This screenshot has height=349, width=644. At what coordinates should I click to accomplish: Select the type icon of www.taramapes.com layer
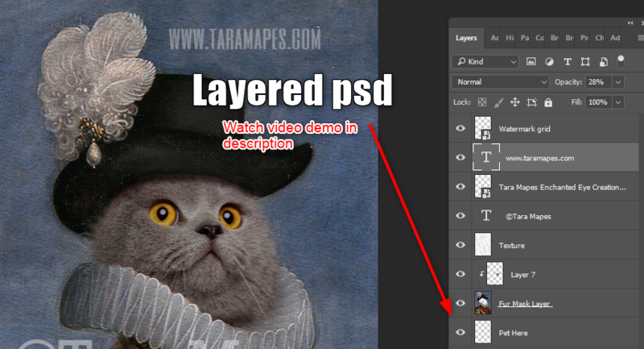click(x=486, y=157)
